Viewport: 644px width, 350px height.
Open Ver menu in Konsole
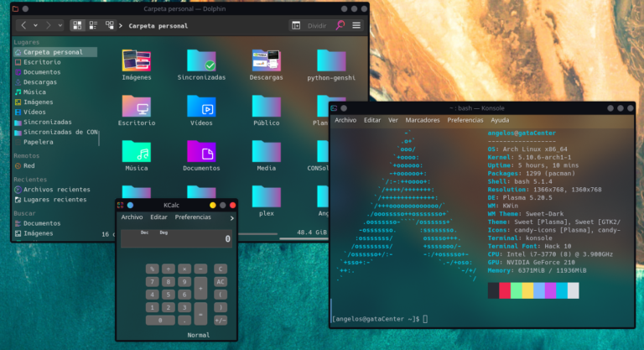coord(393,120)
